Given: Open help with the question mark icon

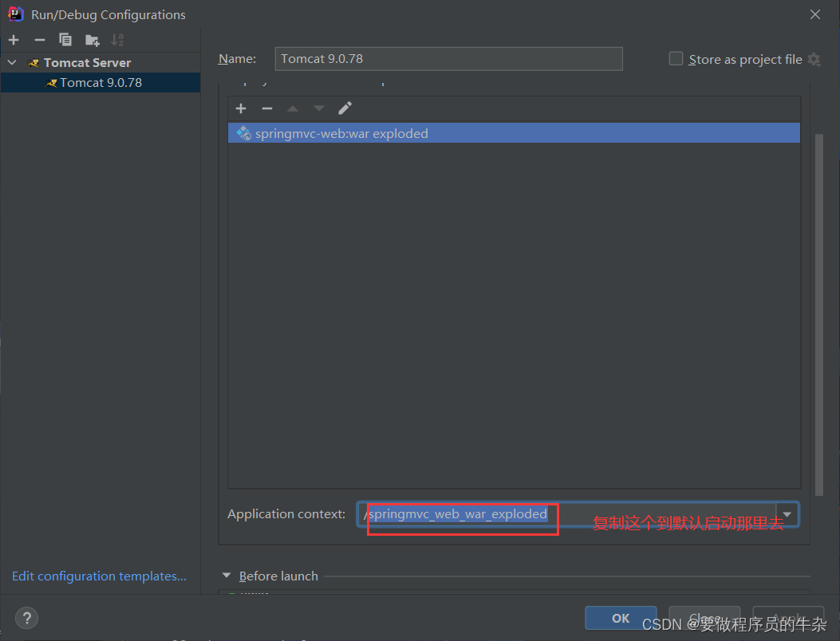Looking at the screenshot, I should 26,618.
